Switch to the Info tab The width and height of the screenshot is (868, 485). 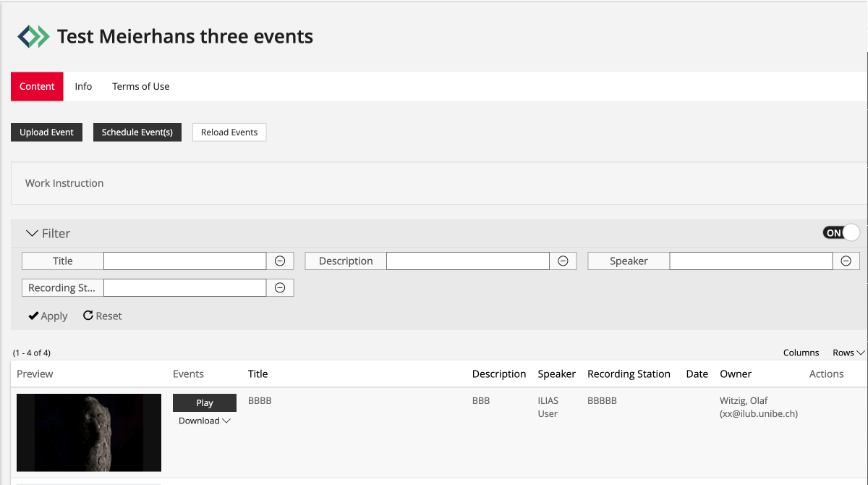(83, 86)
